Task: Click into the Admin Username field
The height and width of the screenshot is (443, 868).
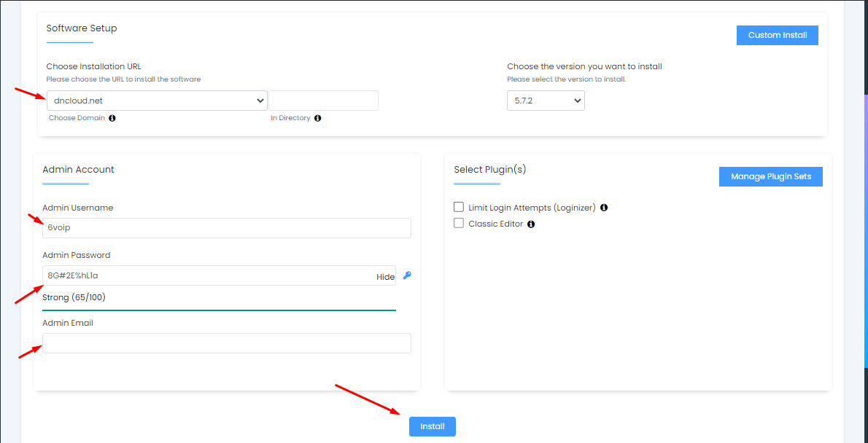Action: pyautogui.click(x=226, y=227)
